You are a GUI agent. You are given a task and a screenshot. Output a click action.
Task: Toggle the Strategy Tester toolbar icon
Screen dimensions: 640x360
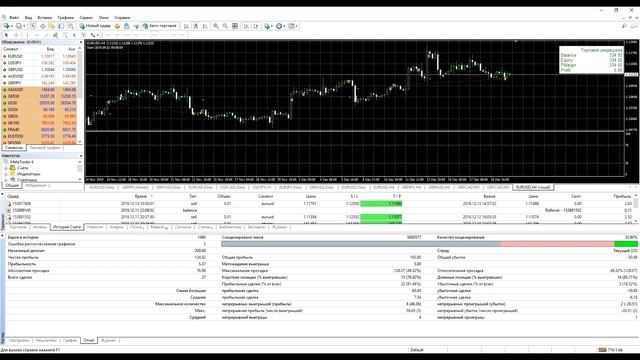tap(71, 26)
